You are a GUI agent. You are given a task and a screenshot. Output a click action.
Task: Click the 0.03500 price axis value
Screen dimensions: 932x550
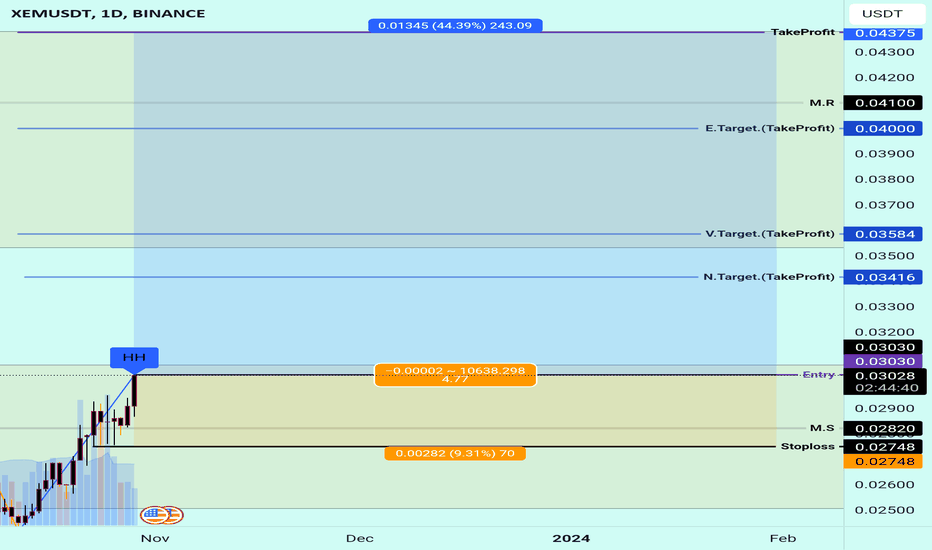pyautogui.click(x=884, y=256)
